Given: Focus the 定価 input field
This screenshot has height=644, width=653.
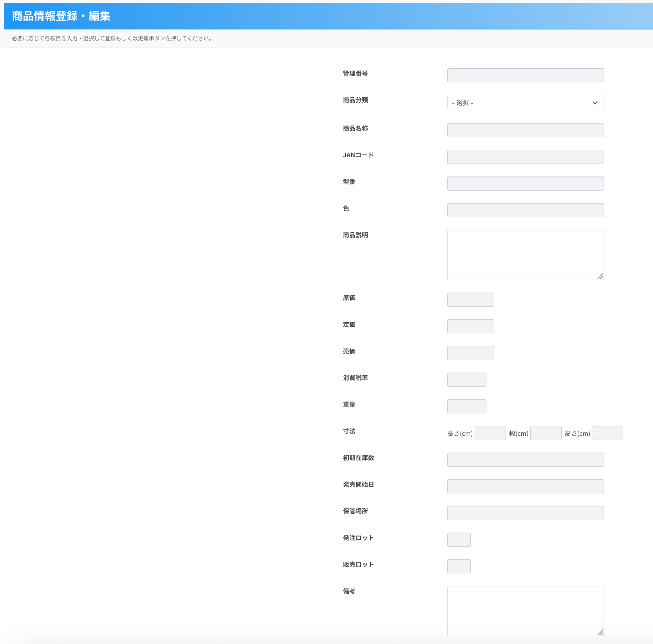Looking at the screenshot, I should click(470, 326).
